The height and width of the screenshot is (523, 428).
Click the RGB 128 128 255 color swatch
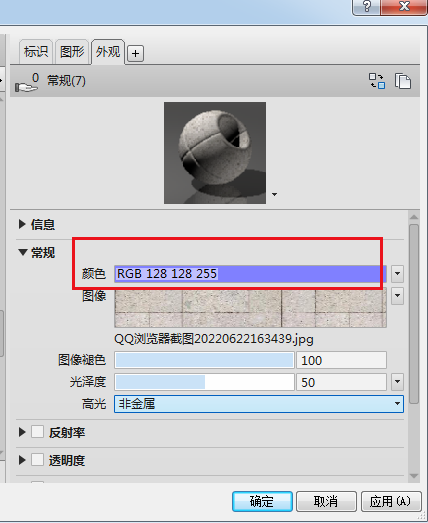[250, 274]
